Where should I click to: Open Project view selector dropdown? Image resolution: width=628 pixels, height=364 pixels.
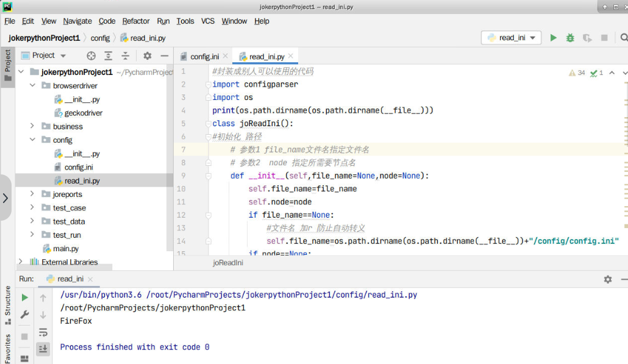(x=43, y=55)
